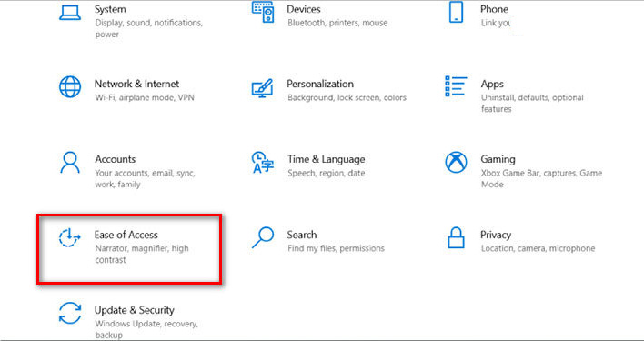Open the Ease of Access label
The width and height of the screenshot is (644, 341).
(126, 235)
